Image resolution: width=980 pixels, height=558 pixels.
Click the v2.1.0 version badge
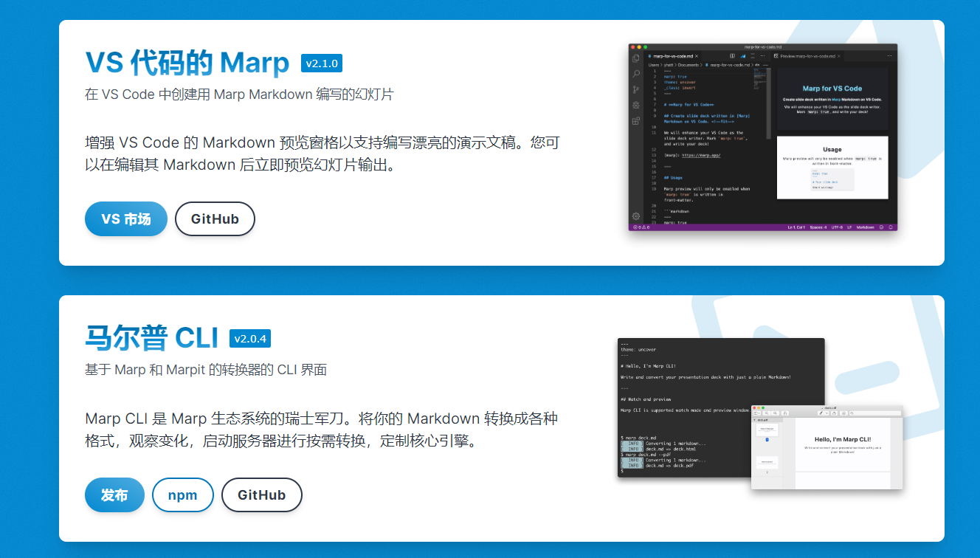click(x=322, y=63)
